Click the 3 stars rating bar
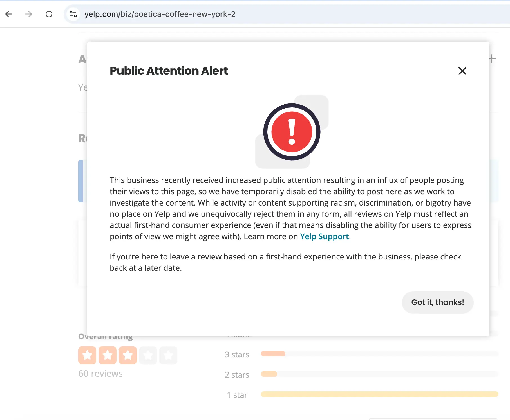Viewport: 510px width, 420px height. tap(379, 354)
